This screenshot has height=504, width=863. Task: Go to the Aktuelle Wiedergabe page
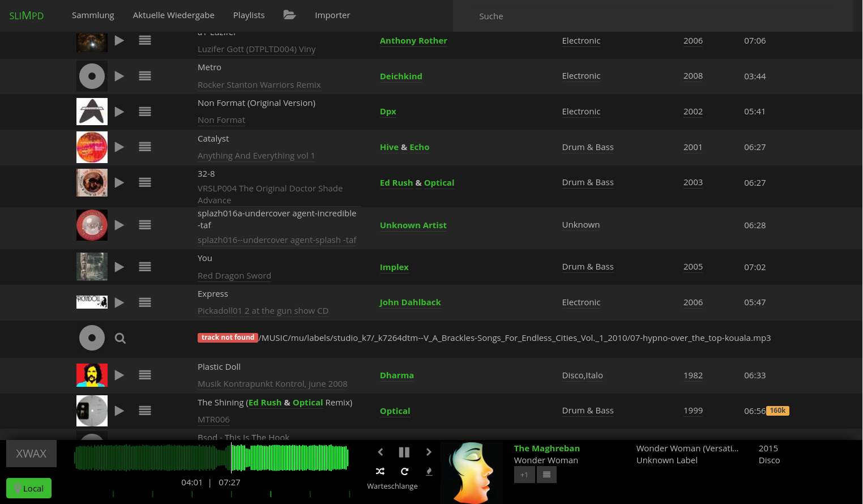173,15
